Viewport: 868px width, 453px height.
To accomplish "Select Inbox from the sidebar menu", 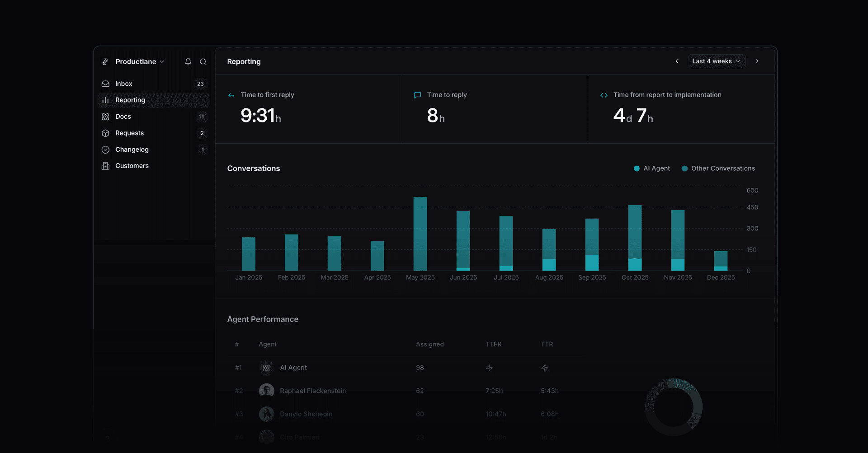I will pos(123,84).
